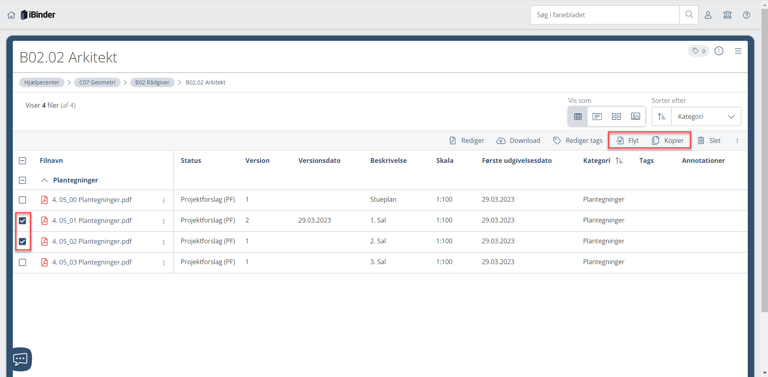Image resolution: width=768 pixels, height=377 pixels.
Task: Collapse the Plantegninger group chevron
Action: 45,180
